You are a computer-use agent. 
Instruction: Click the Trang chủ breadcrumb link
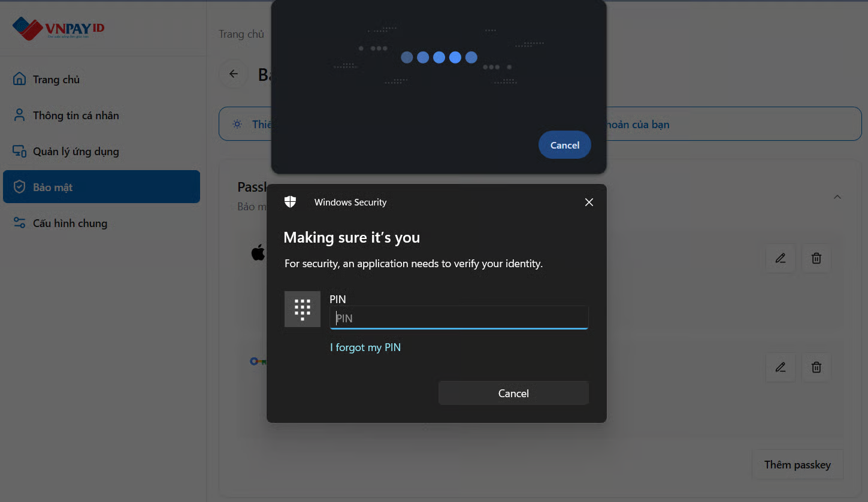click(241, 34)
